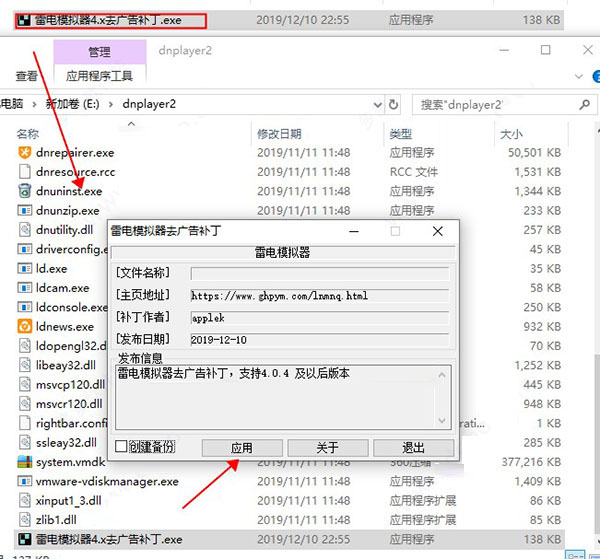The image size is (600, 559).
Task: Click the info box scroll up arrow
Action: tap(442, 375)
